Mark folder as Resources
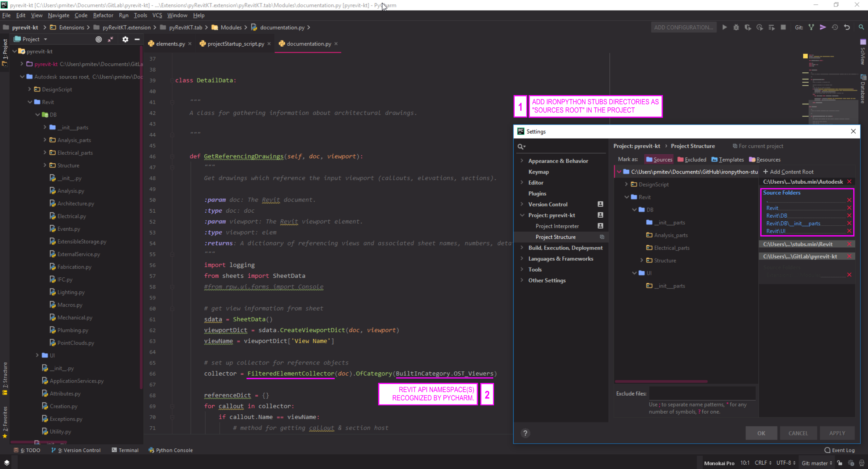The height and width of the screenshot is (469, 868). [765, 159]
